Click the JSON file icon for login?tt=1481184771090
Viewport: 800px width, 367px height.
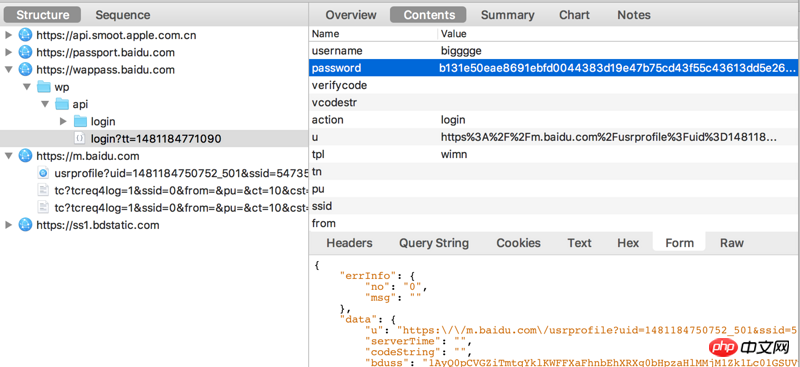(x=80, y=138)
